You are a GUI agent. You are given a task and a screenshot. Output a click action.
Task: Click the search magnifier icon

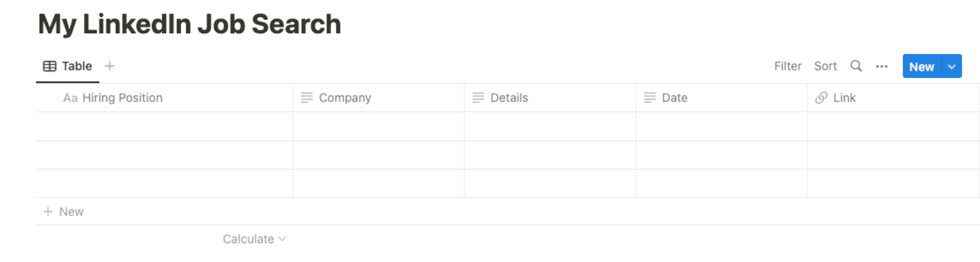click(856, 66)
